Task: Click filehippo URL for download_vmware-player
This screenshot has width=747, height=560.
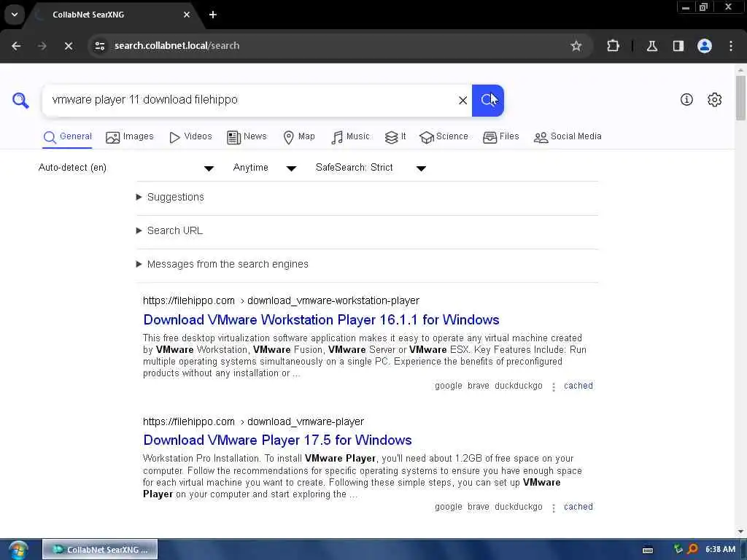Action: pyautogui.click(x=253, y=422)
